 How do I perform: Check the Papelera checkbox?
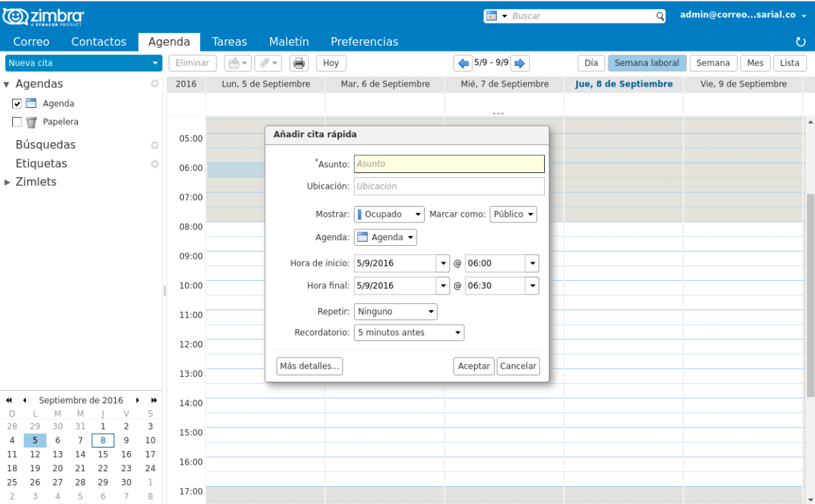pyautogui.click(x=18, y=122)
